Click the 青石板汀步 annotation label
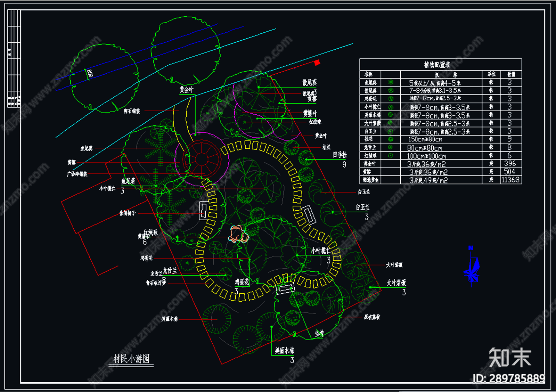The width and height of the screenshot is (556, 392). click(x=156, y=283)
